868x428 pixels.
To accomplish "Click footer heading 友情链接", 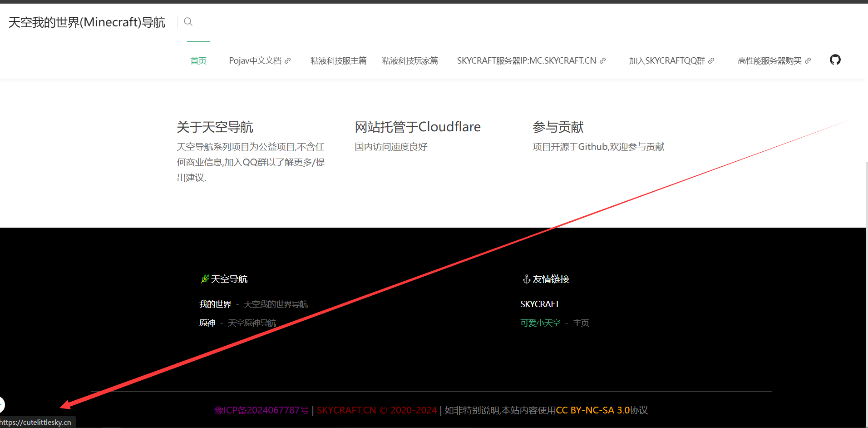I will click(x=551, y=279).
